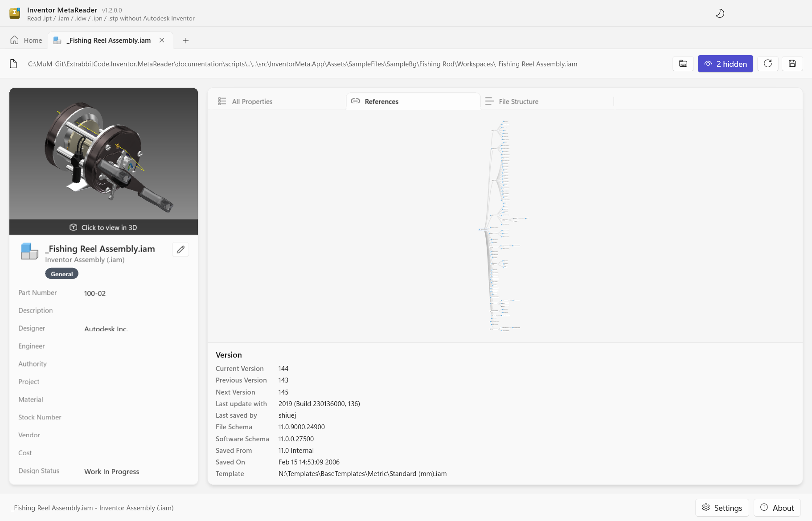
Task: Select the Template path value
Action: pos(362,474)
